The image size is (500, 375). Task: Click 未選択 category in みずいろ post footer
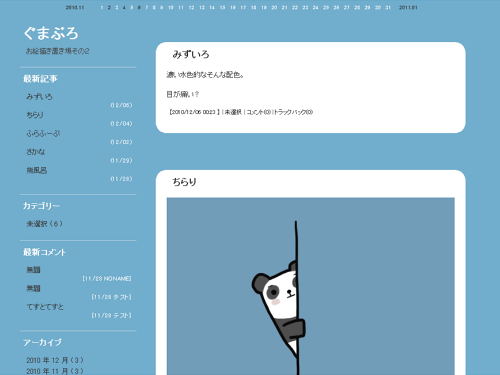pyautogui.click(x=233, y=112)
